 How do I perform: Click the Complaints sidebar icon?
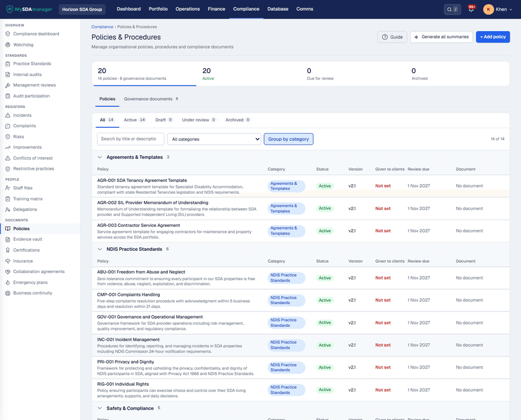tap(8, 126)
